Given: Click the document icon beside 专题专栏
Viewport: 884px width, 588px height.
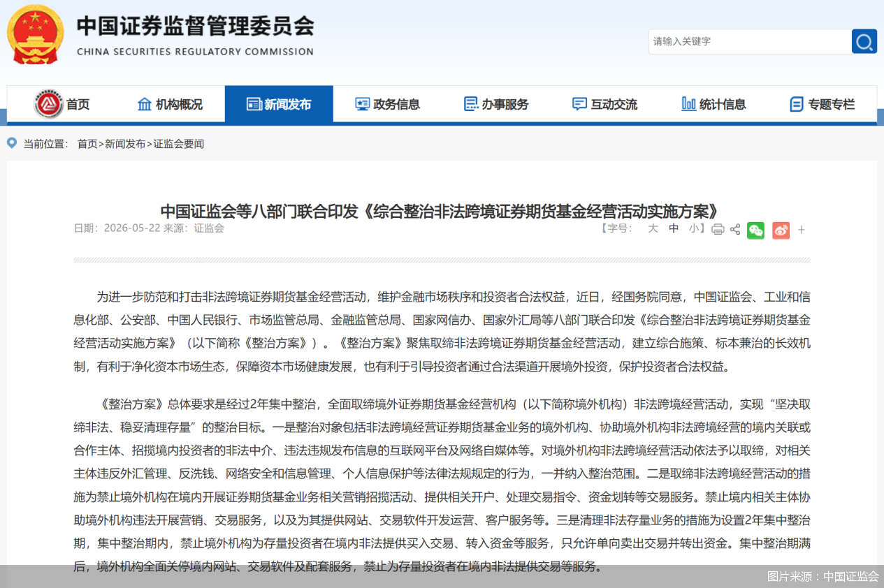Looking at the screenshot, I should tap(797, 104).
